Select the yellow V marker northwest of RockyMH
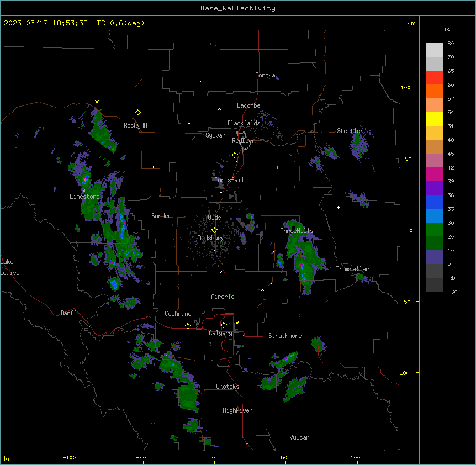476x465 pixels. pos(97,102)
